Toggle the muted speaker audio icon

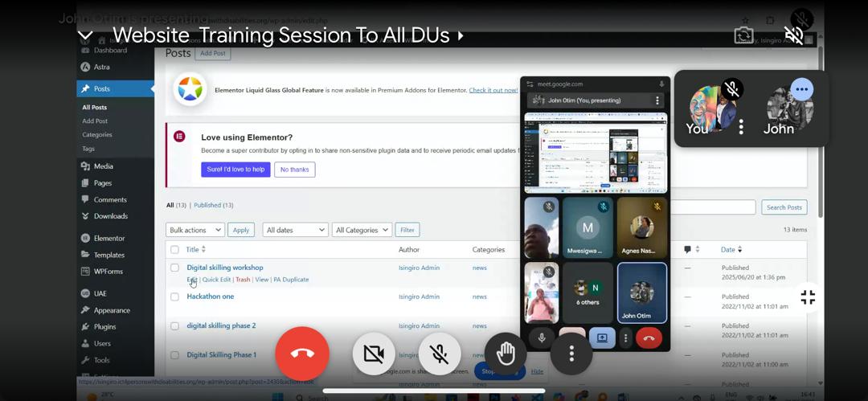(x=793, y=35)
